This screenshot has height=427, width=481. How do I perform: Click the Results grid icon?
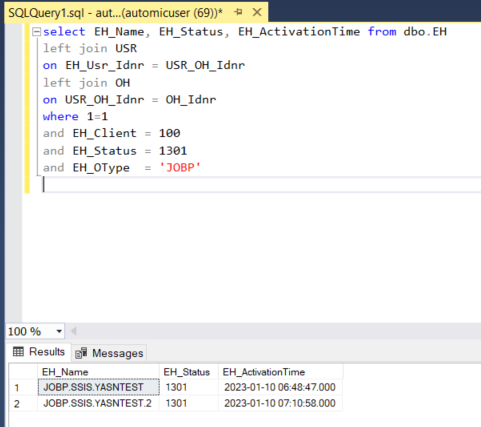coord(18,351)
